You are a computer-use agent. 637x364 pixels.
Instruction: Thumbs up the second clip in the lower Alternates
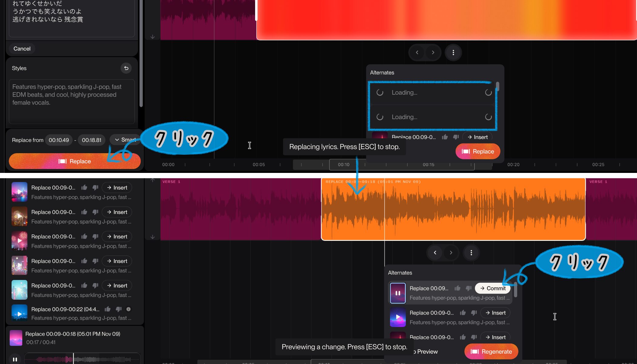pos(463,313)
